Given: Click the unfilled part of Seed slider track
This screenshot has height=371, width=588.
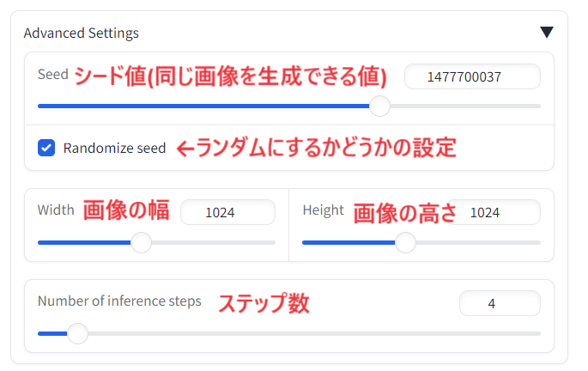Looking at the screenshot, I should (x=465, y=106).
